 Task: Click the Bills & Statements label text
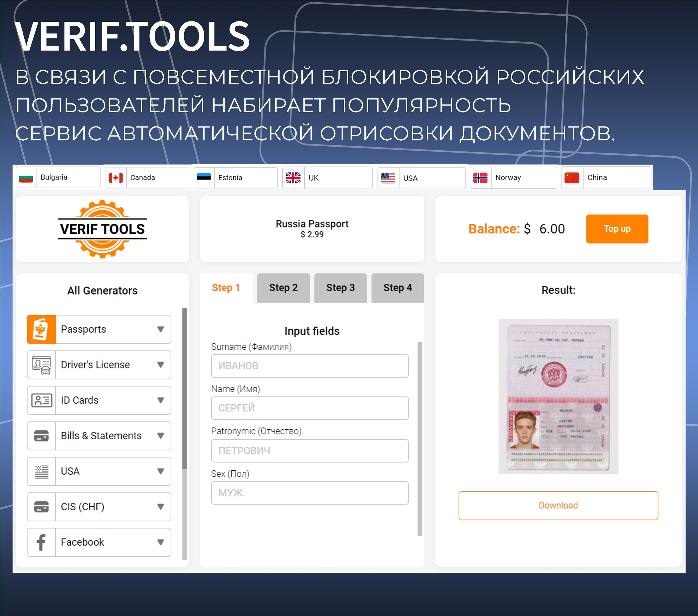click(101, 436)
